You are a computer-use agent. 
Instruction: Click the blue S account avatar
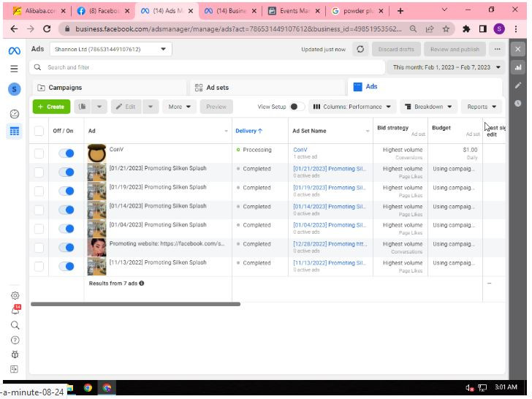tap(15, 89)
